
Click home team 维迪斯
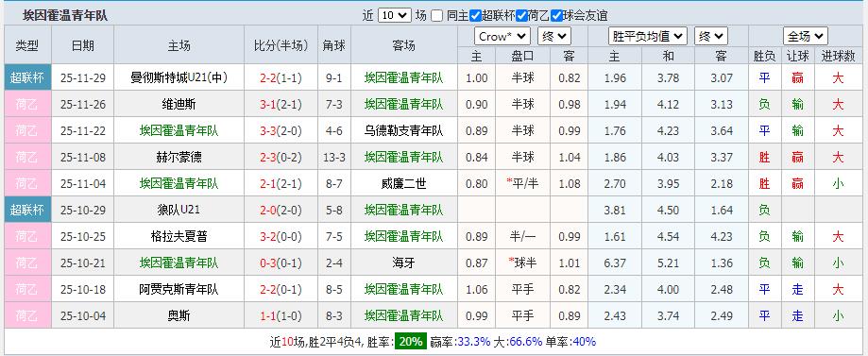click(x=179, y=104)
